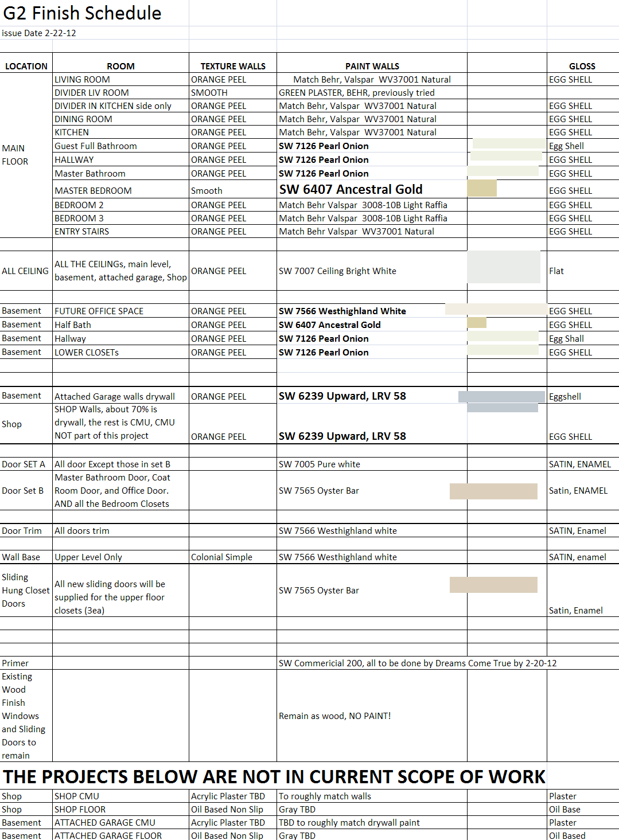Click the TEXTURE WALLS column header
The width and height of the screenshot is (619, 840).
(233, 66)
